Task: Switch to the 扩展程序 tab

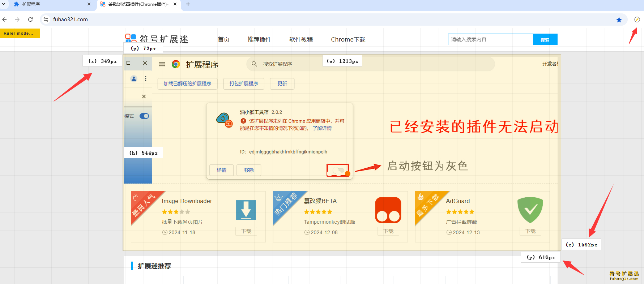Action: point(52,4)
